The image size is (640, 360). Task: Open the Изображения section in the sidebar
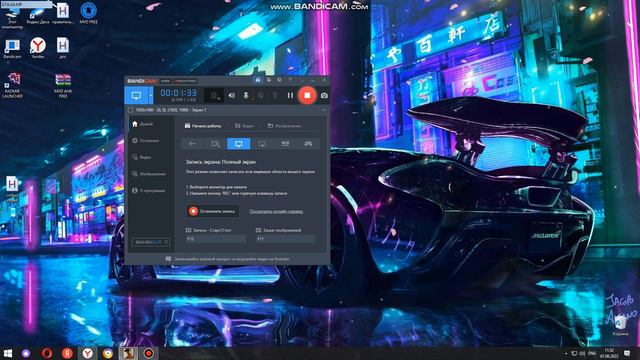[x=149, y=174]
